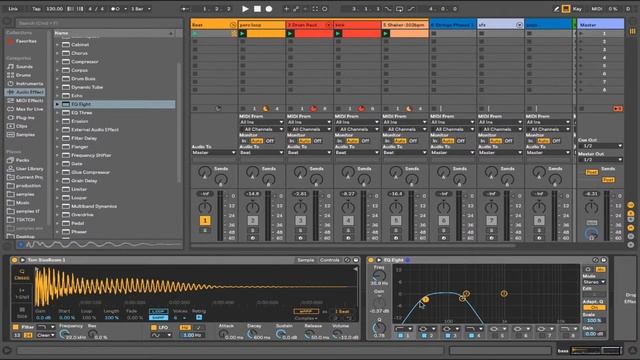Open Master Cue Out dropdown
Viewport: 640px width, 360px height.
600,146
